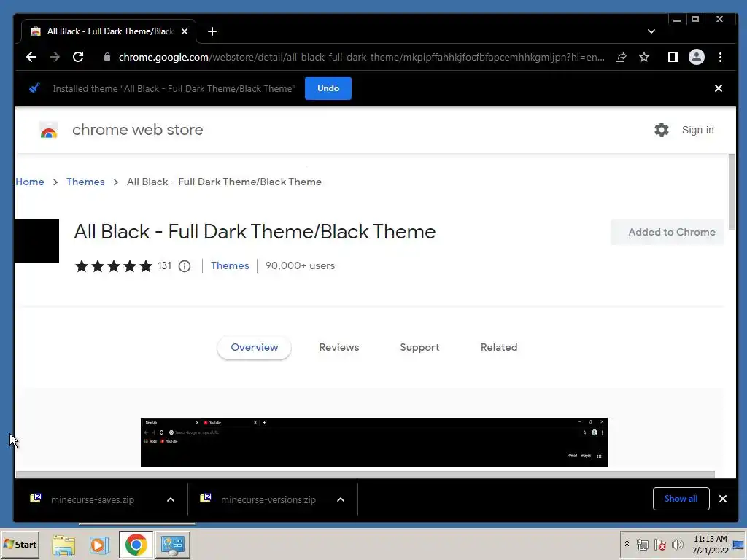This screenshot has height=560, width=747.
Task: Open the Windows Start menu
Action: [20, 544]
